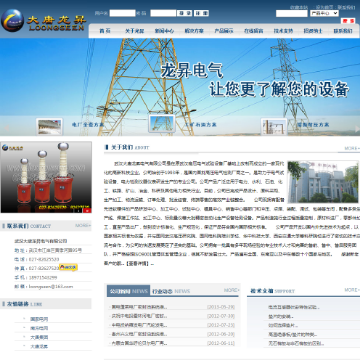The width and height of the screenshot is (360, 360).
Task: Open the 在线留言 menu item
Action: (x=253, y=31)
